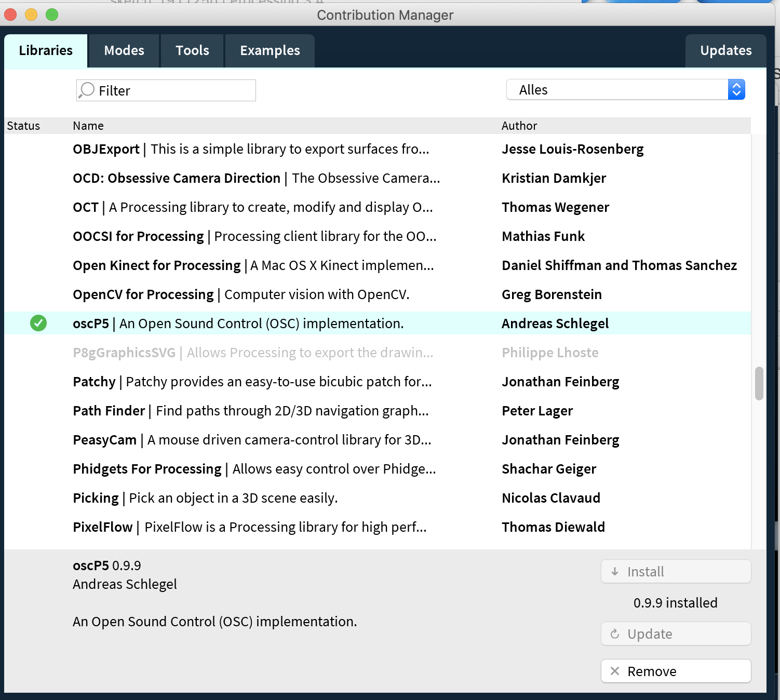780x700 pixels.
Task: Select the OBJExport library row
Action: (378, 149)
